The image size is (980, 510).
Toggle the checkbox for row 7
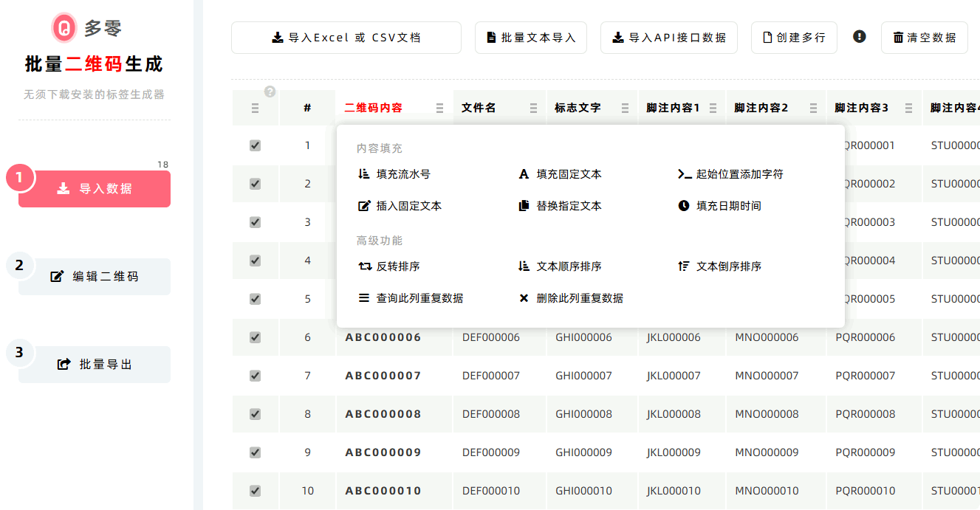[x=256, y=376]
